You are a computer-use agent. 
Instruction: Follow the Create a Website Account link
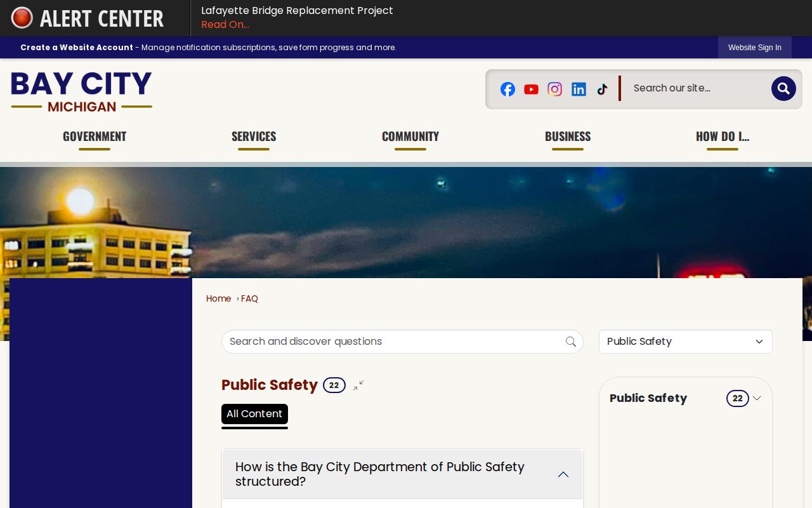point(77,48)
